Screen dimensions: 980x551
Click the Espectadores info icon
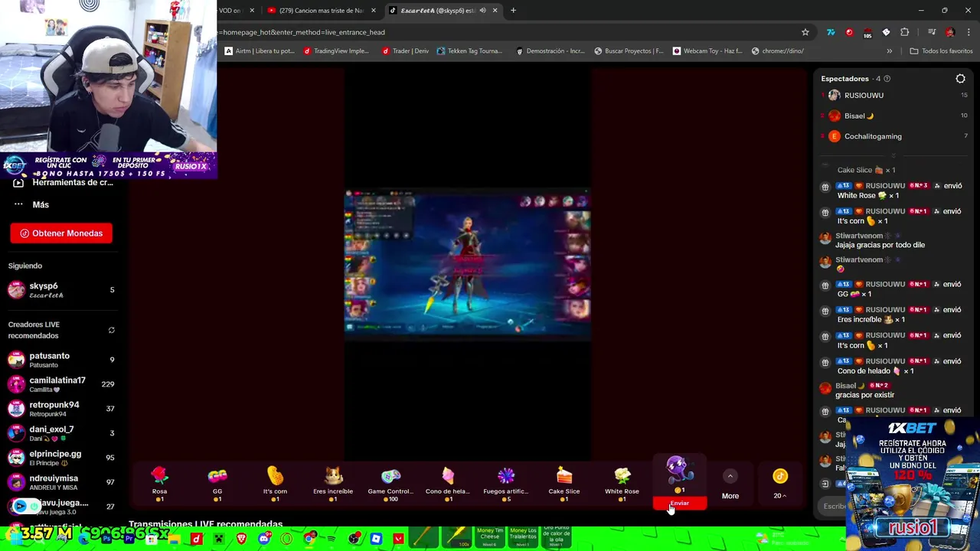click(x=887, y=79)
